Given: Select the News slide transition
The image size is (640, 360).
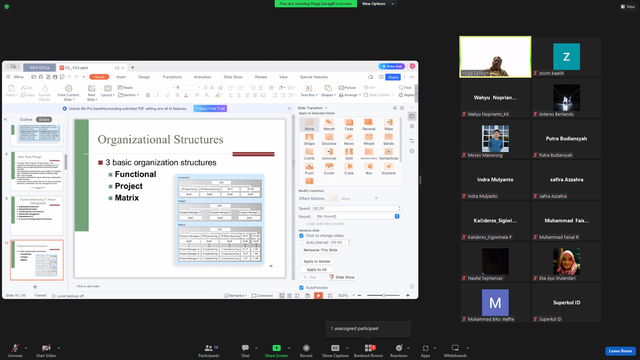Looking at the screenshot, I should point(349,139).
